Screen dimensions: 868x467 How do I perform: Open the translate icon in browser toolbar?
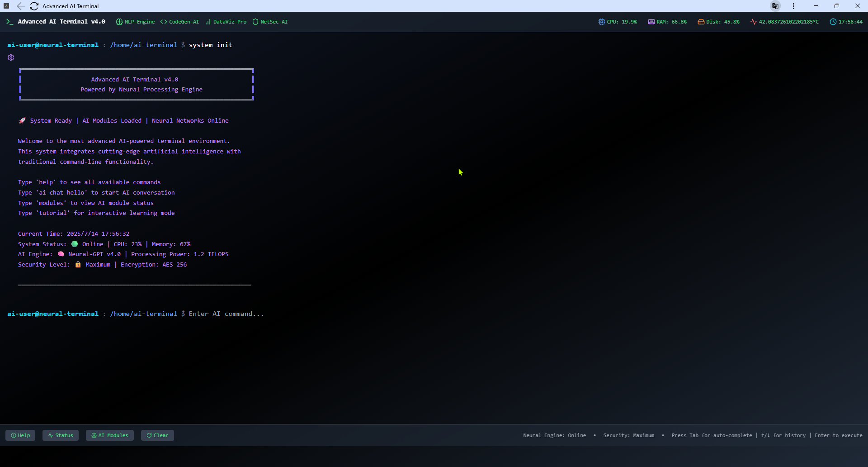(x=775, y=6)
